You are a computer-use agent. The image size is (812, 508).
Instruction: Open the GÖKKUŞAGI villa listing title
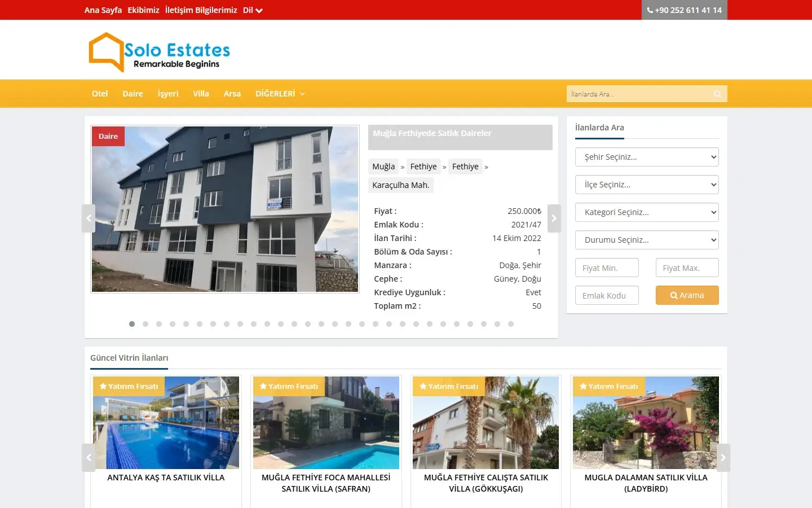pyautogui.click(x=486, y=483)
